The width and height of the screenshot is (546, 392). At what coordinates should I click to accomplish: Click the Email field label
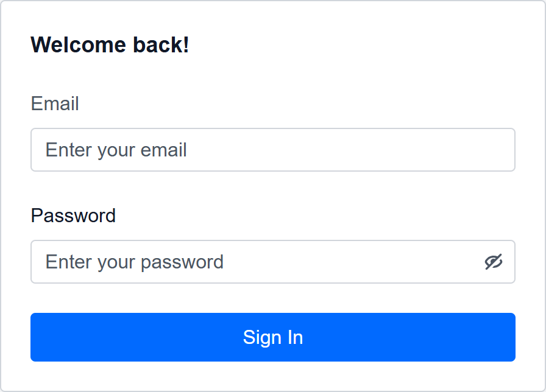pos(55,103)
